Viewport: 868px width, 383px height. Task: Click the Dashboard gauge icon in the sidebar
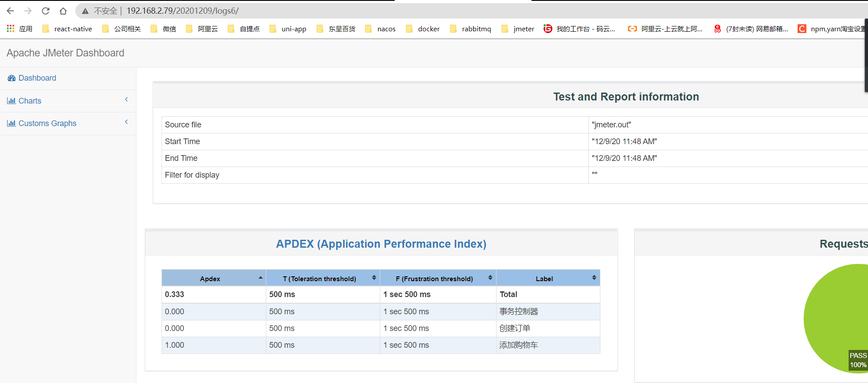click(11, 78)
